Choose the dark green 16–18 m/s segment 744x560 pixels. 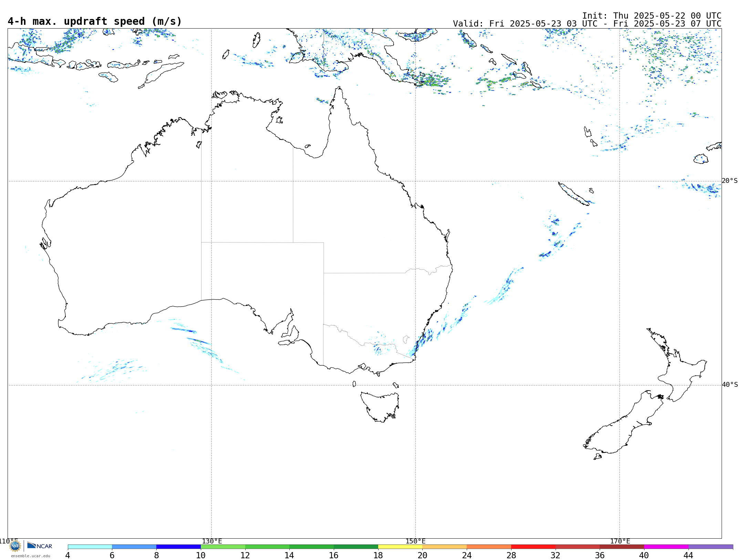tap(356, 547)
